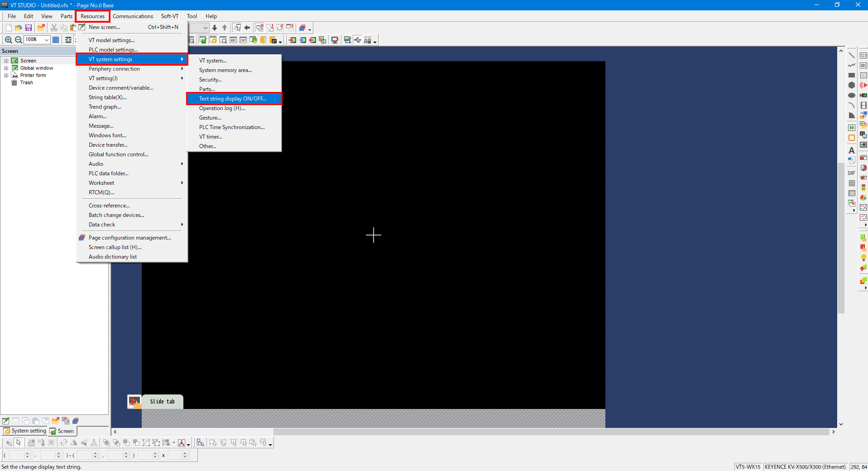Image resolution: width=868 pixels, height=471 pixels.
Task: Select the text 'A' drawing tool
Action: (x=851, y=150)
